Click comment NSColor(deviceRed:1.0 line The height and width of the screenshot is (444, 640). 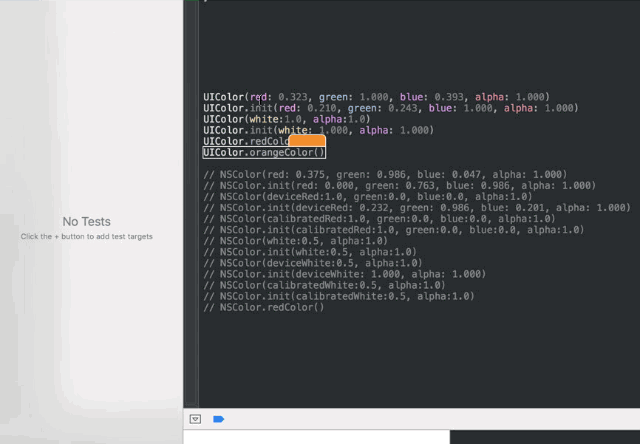tap(368, 197)
